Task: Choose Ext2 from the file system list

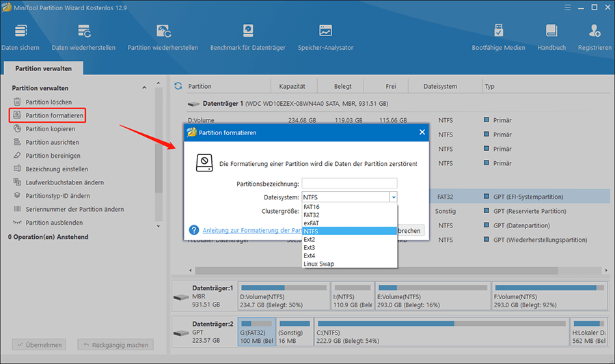Action: [x=350, y=239]
